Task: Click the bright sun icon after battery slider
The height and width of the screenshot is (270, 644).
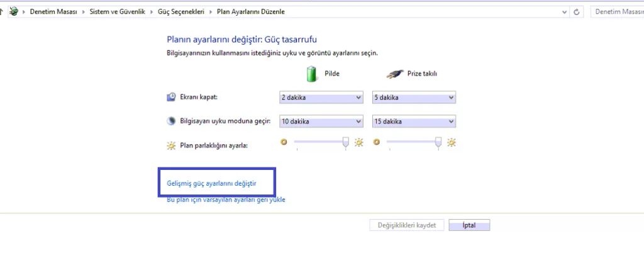Action: pyautogui.click(x=359, y=142)
